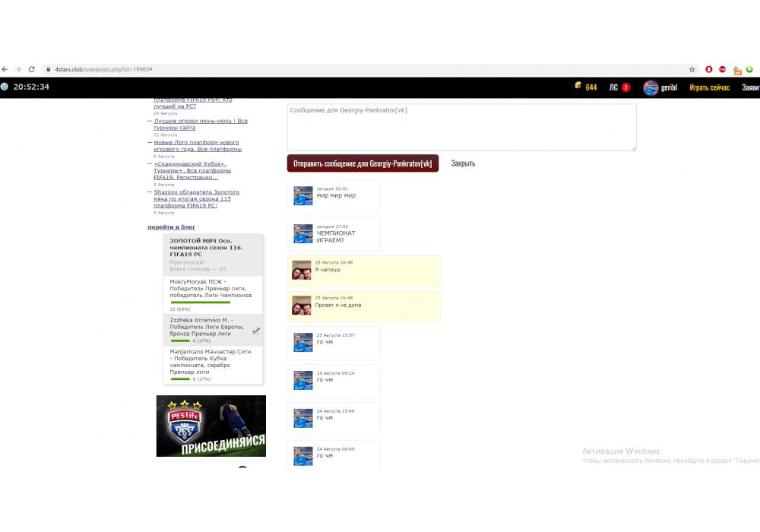This screenshot has height=532, width=760.
Task: Click the padlock site info icon
Action: tap(48, 69)
